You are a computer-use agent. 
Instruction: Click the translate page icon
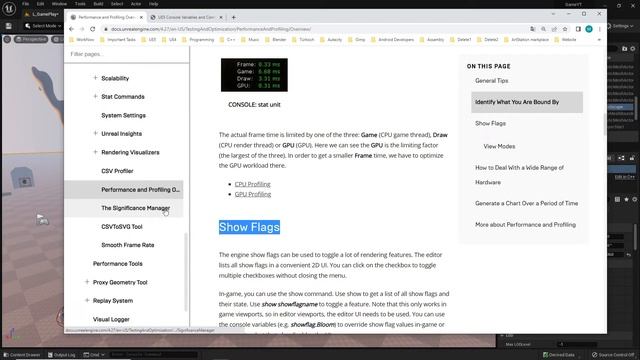coord(533,29)
